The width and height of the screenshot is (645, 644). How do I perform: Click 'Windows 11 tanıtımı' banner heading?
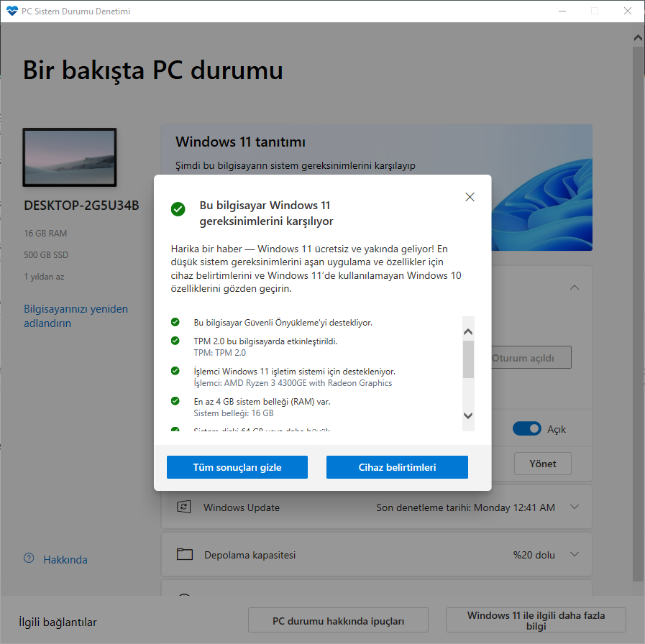[240, 142]
